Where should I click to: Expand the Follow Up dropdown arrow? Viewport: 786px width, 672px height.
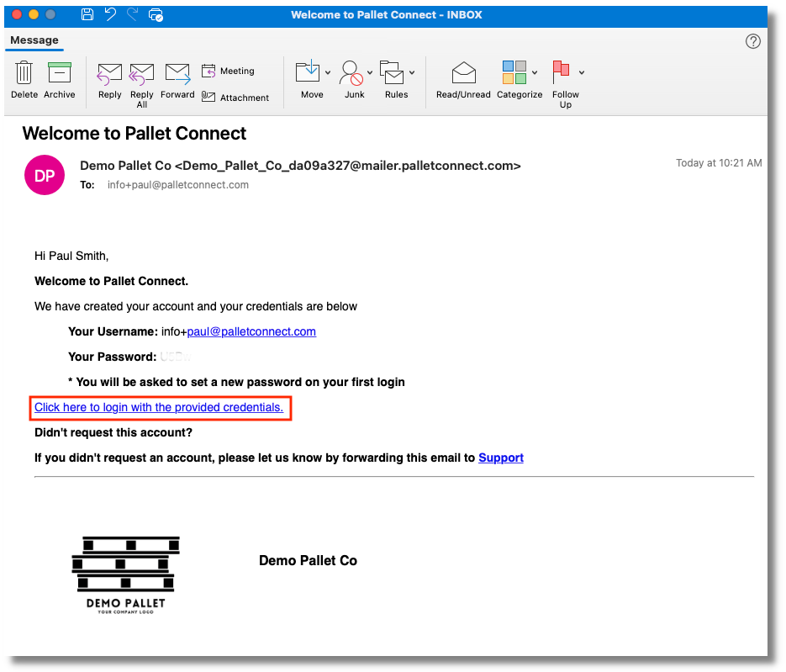click(582, 72)
